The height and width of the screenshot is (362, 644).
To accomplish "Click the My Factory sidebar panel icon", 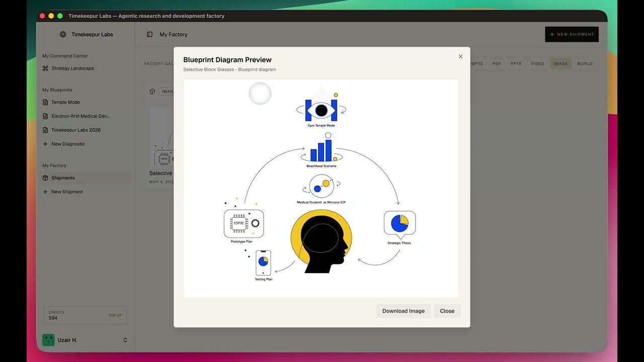I will pyautogui.click(x=149, y=34).
